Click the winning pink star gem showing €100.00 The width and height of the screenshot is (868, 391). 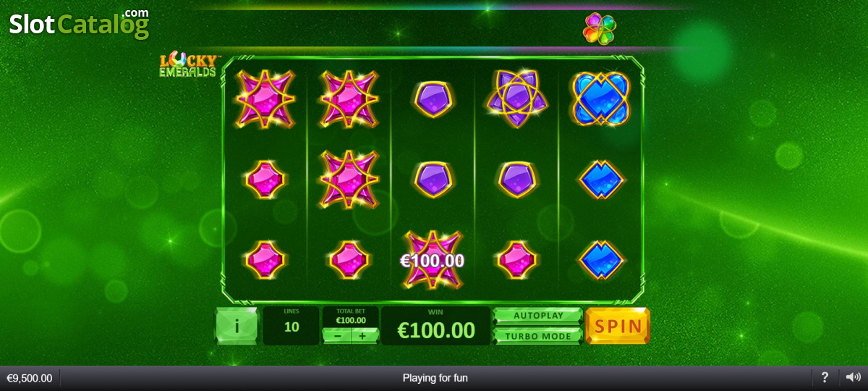click(433, 259)
